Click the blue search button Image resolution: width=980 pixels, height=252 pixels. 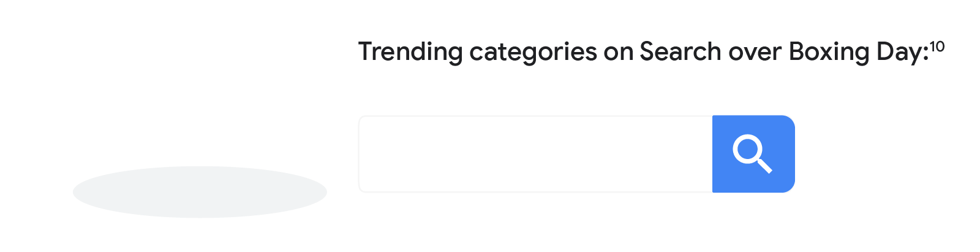point(753,154)
